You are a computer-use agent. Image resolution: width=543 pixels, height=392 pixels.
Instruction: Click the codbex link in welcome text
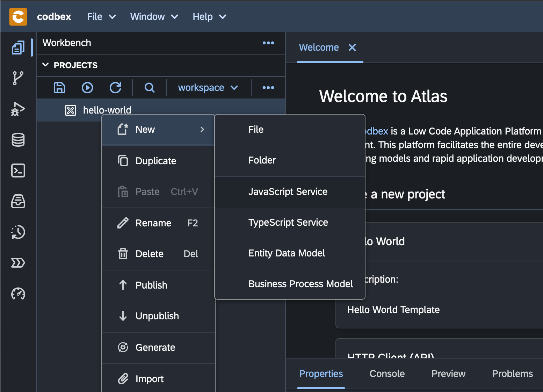click(376, 131)
